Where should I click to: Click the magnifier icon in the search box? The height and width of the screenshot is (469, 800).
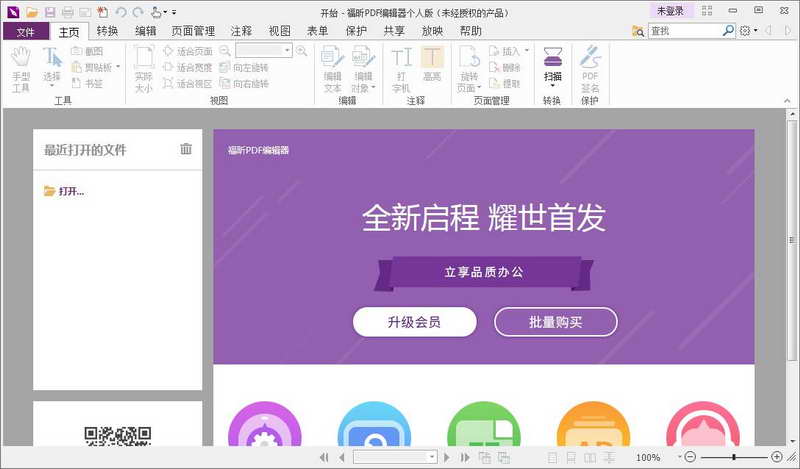tap(728, 31)
